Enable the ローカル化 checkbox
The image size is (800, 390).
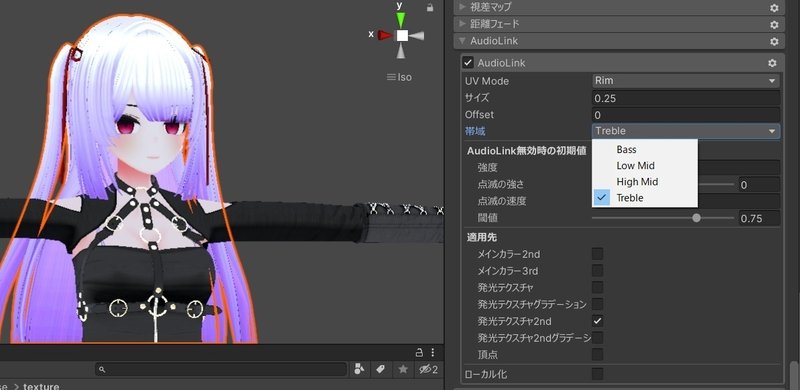597,374
